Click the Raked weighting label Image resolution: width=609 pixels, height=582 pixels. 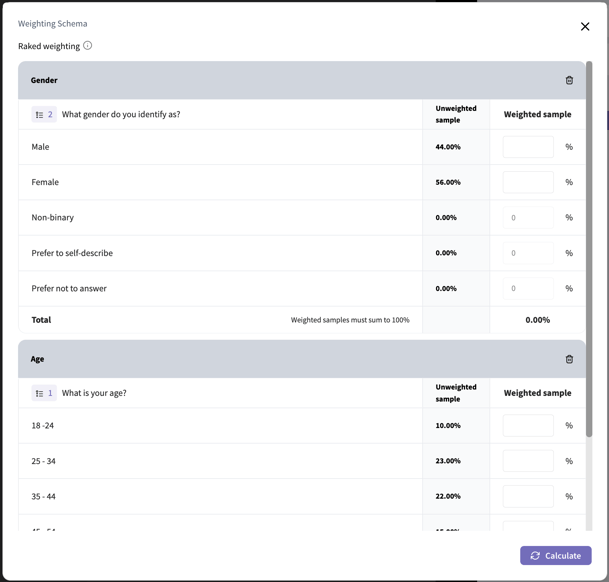(x=49, y=46)
